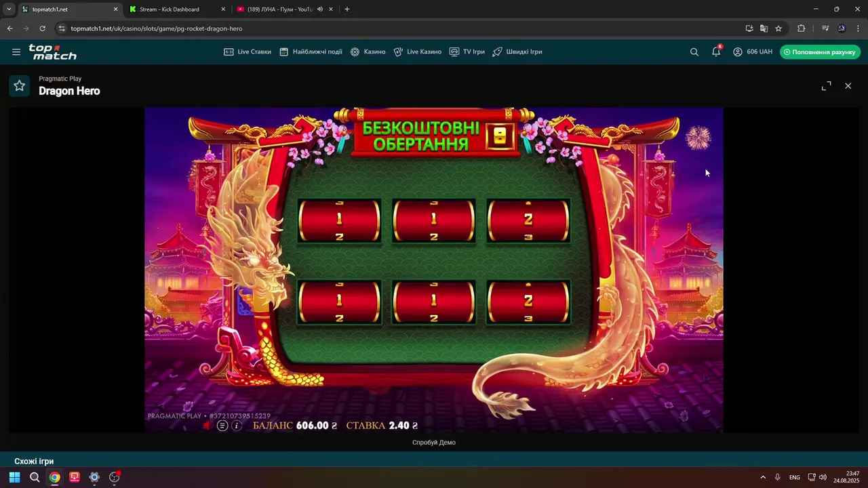Add Dragon Hero to favorites star
868x488 pixels.
point(20,85)
